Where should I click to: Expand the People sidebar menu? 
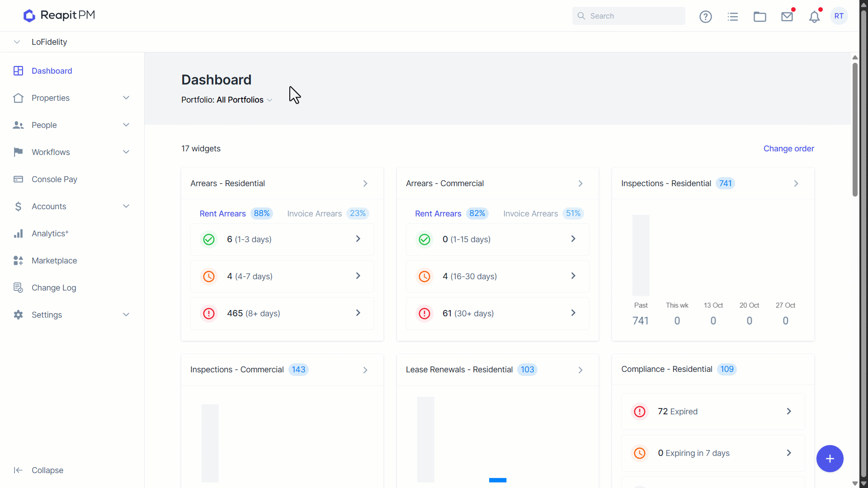click(x=72, y=125)
